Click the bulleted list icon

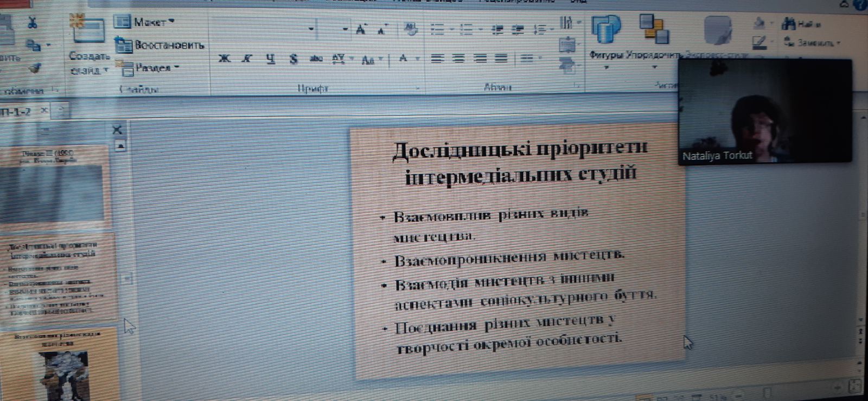pyautogui.click(x=437, y=29)
